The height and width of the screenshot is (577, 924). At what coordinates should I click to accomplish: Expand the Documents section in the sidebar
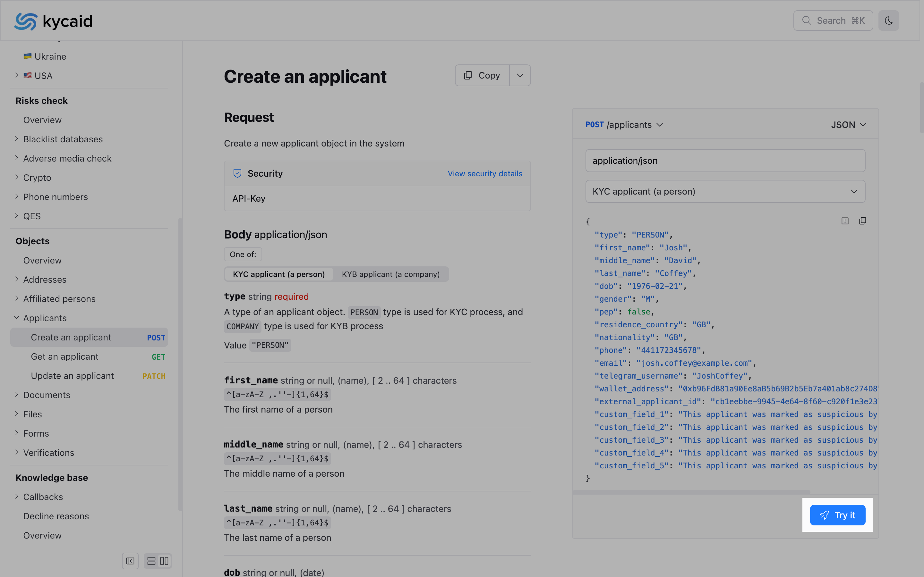pos(47,395)
